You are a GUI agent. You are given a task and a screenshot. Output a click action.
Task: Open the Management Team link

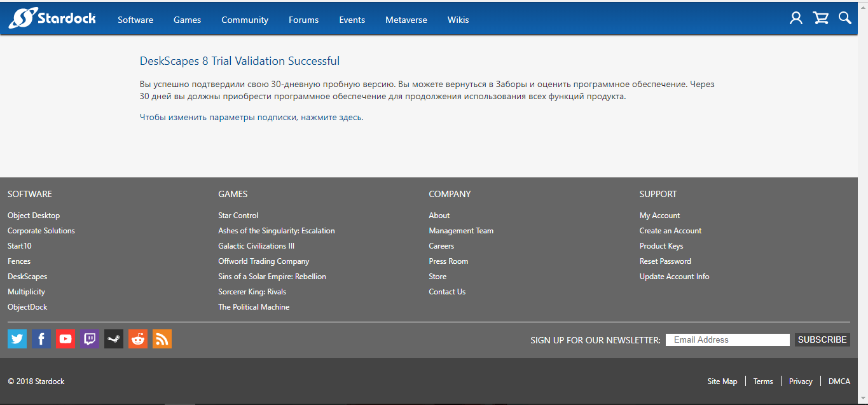[461, 231]
